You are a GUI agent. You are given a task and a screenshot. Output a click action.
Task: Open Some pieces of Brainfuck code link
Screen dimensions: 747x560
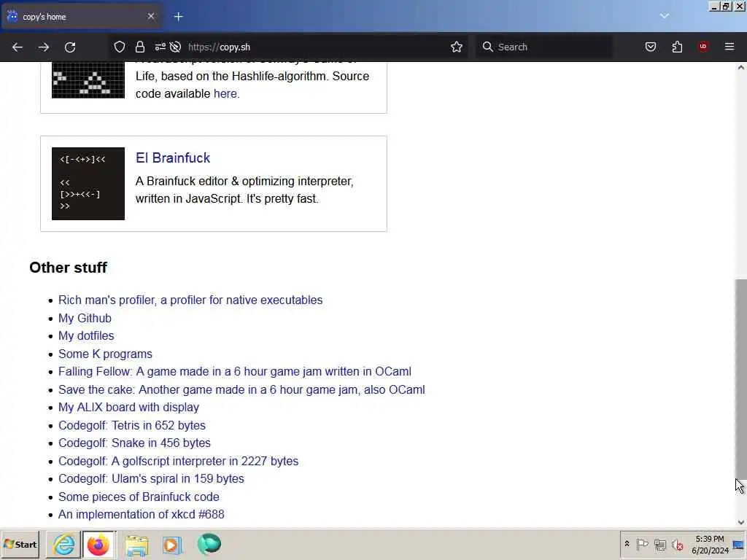point(139,497)
